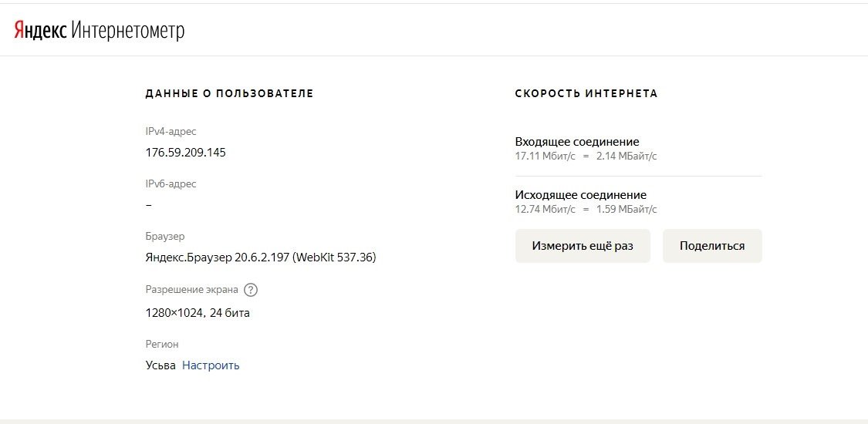The width and height of the screenshot is (868, 424).
Task: Click the region name Усьва
Action: (160, 365)
